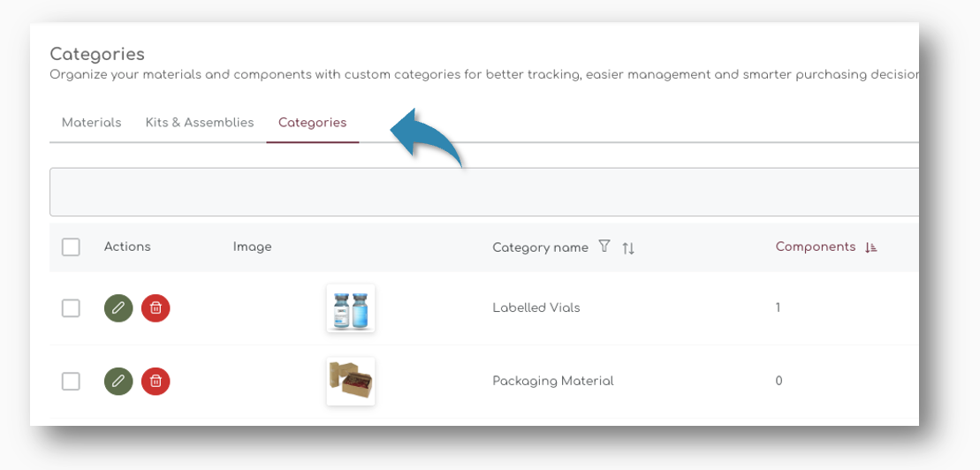Open the Kits & Assemblies tab
980x470 pixels.
click(200, 123)
